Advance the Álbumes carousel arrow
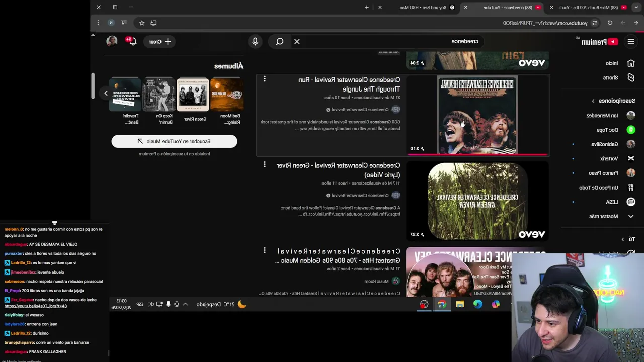This screenshot has height=362, width=644. [x=106, y=93]
